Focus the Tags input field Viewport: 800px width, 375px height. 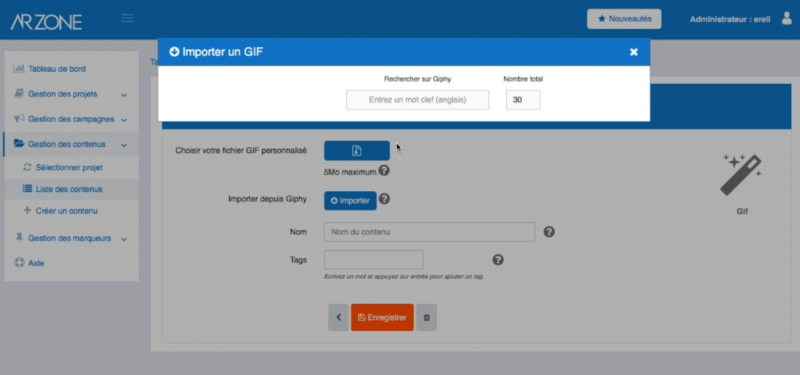pos(373,260)
